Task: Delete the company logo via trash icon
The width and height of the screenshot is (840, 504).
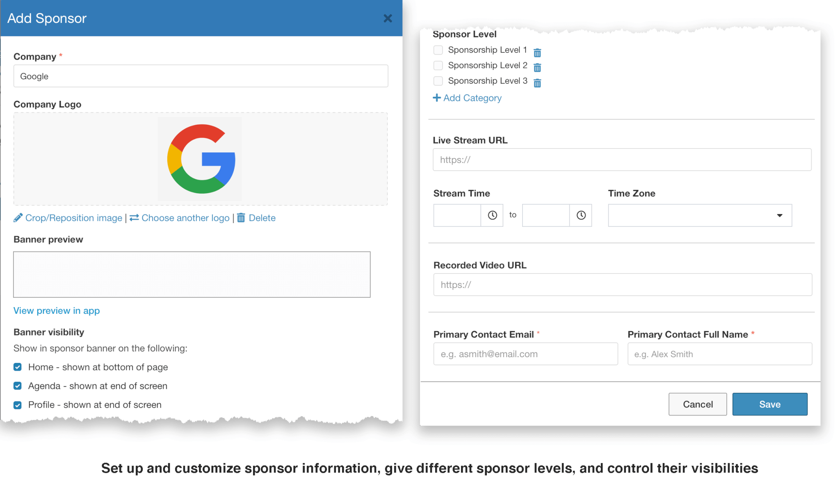Action: coord(241,218)
